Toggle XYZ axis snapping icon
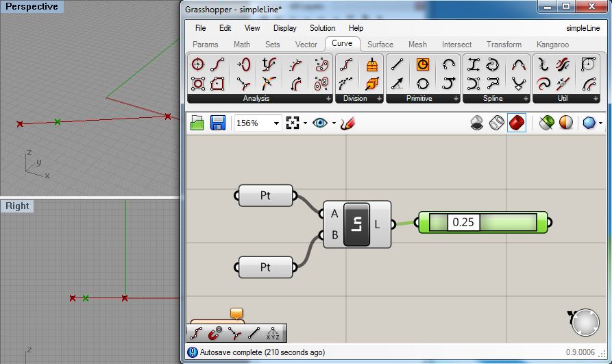612x364 pixels. click(x=273, y=334)
